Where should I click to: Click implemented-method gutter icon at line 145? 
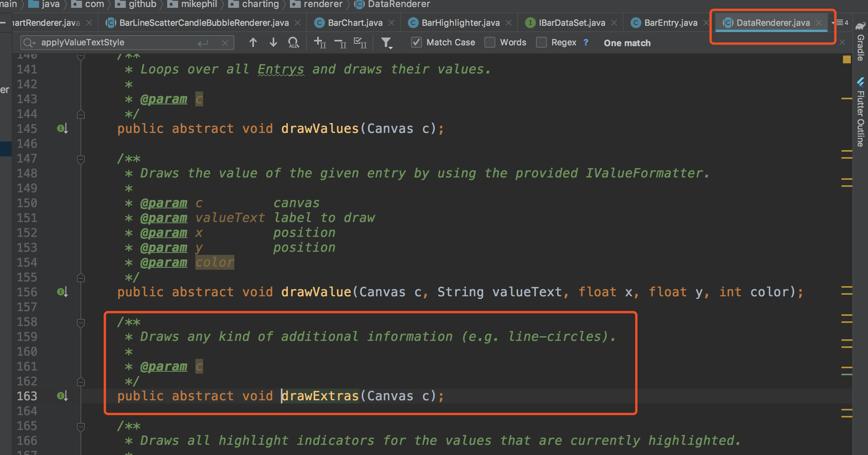[63, 128]
